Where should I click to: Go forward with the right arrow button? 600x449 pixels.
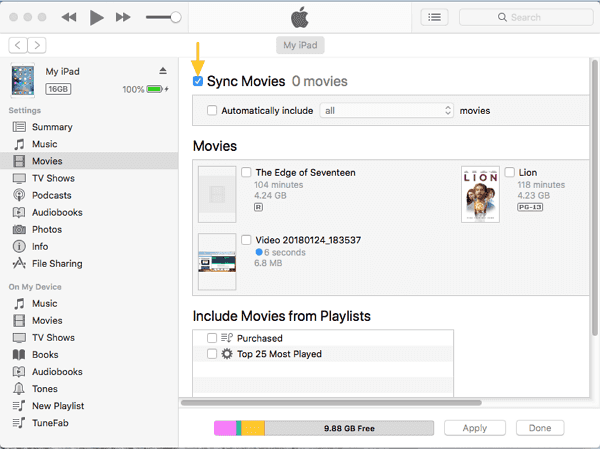pos(37,45)
